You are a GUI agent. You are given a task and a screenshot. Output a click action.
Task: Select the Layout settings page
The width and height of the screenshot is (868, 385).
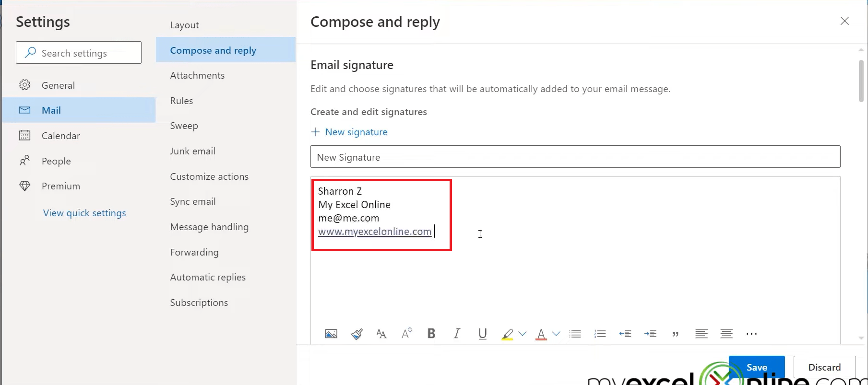pos(226,25)
